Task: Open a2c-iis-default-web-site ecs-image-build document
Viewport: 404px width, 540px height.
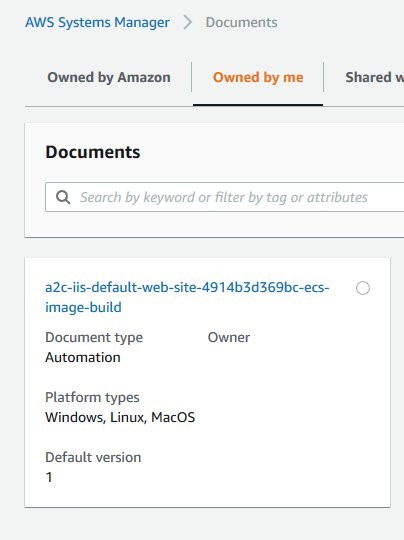Action: (x=187, y=297)
